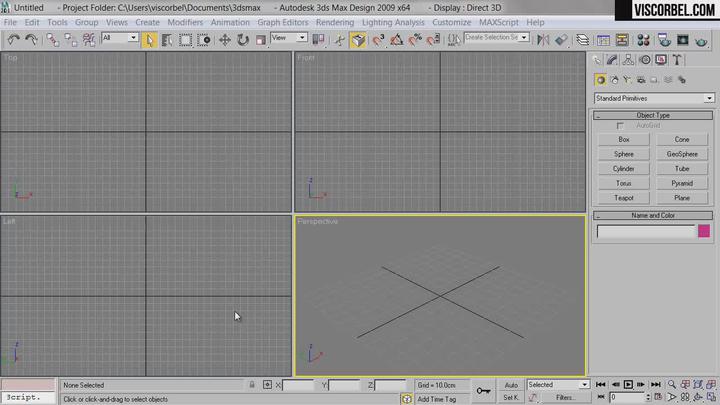
Task: Toggle the Spinner Snap icon
Action: pos(433,40)
